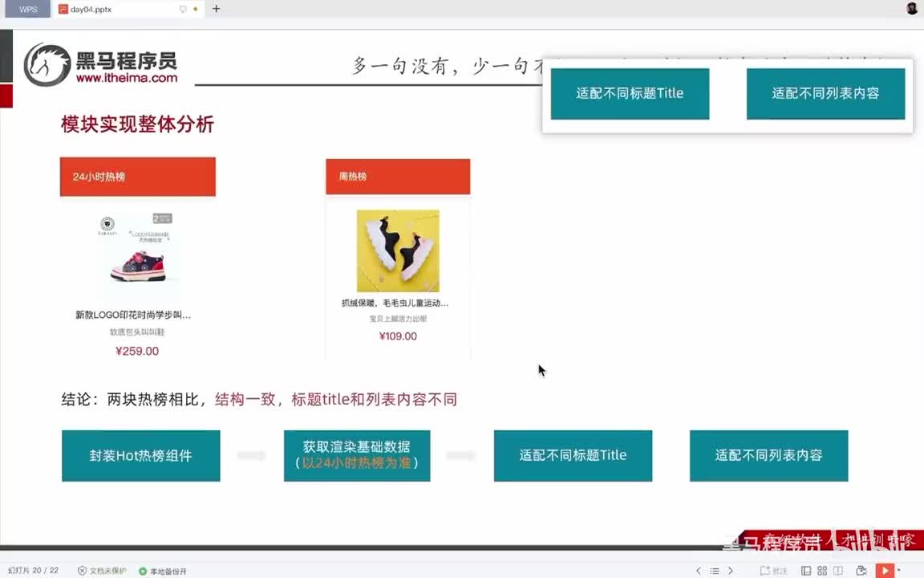Click popup 适配不同标题Title box at top
This screenshot has height=578, width=924.
[x=630, y=94]
